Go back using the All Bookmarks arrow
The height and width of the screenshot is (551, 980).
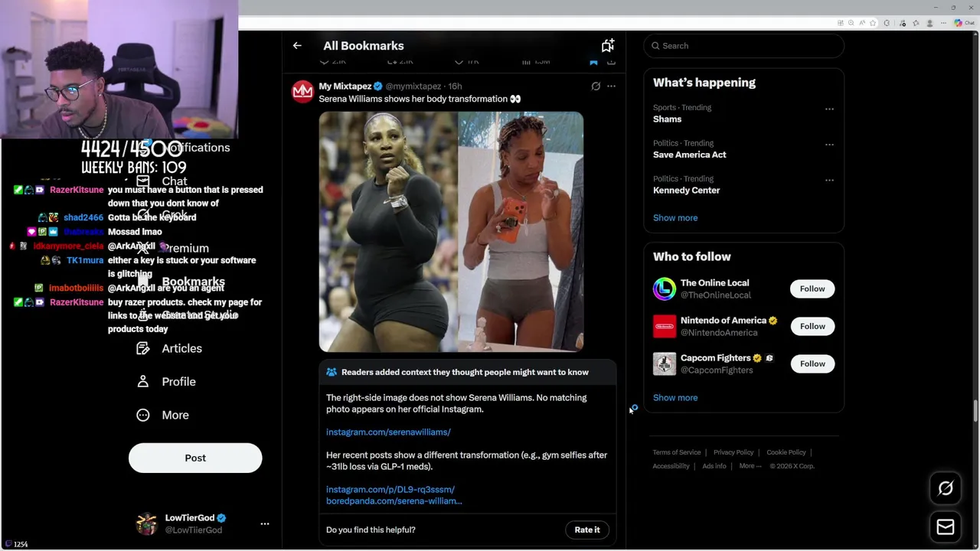[297, 46]
